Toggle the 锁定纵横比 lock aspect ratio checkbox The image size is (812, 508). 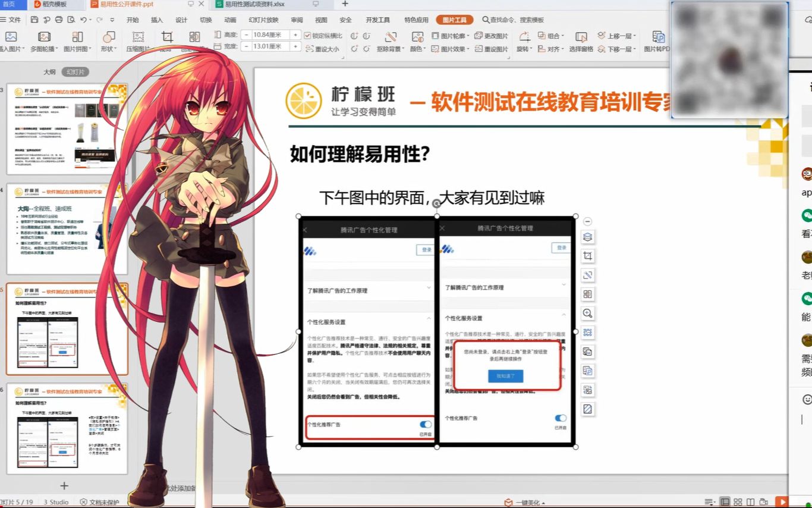pyautogui.click(x=307, y=35)
